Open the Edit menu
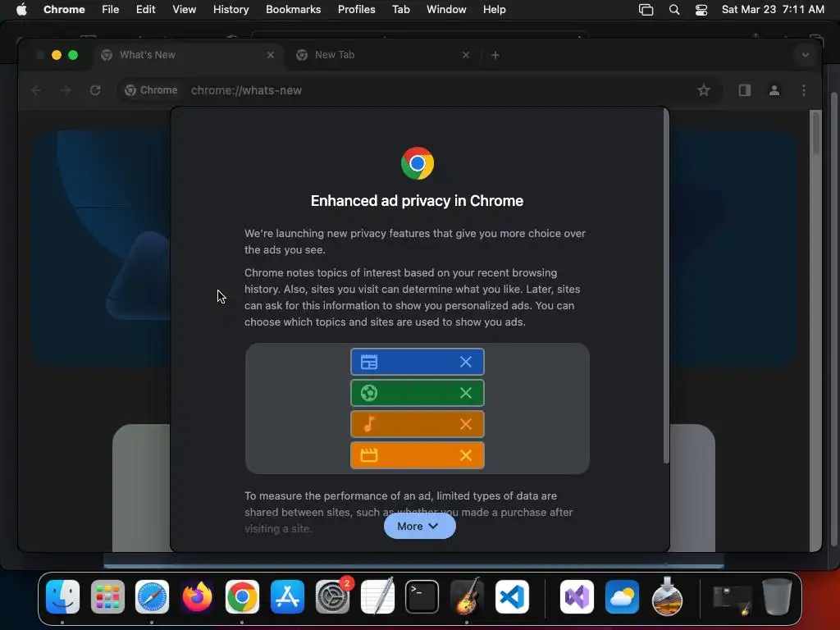 tap(145, 9)
